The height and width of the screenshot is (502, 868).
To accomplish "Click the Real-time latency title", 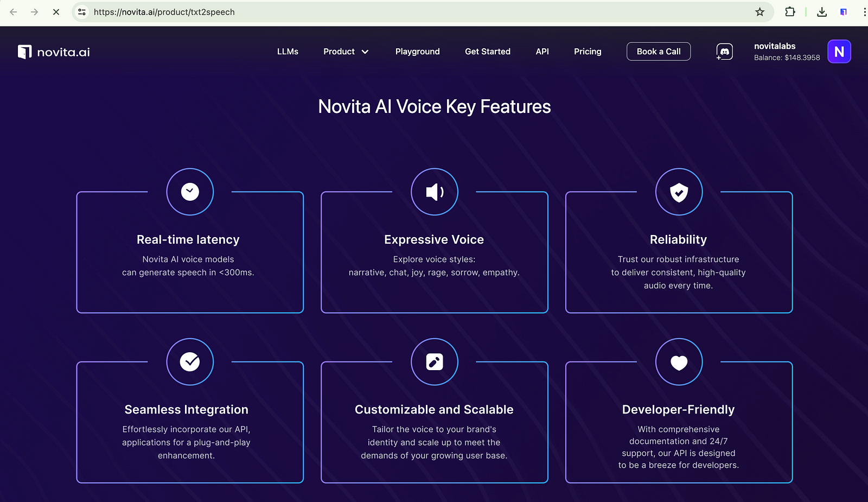I will tap(188, 240).
